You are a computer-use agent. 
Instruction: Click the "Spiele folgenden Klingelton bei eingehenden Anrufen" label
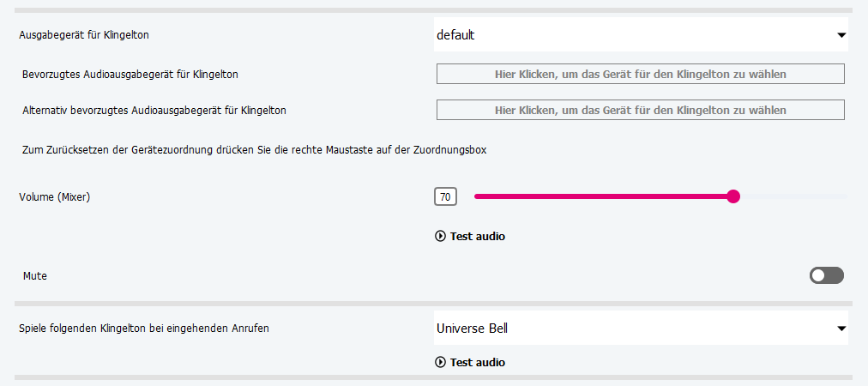pyautogui.click(x=144, y=328)
